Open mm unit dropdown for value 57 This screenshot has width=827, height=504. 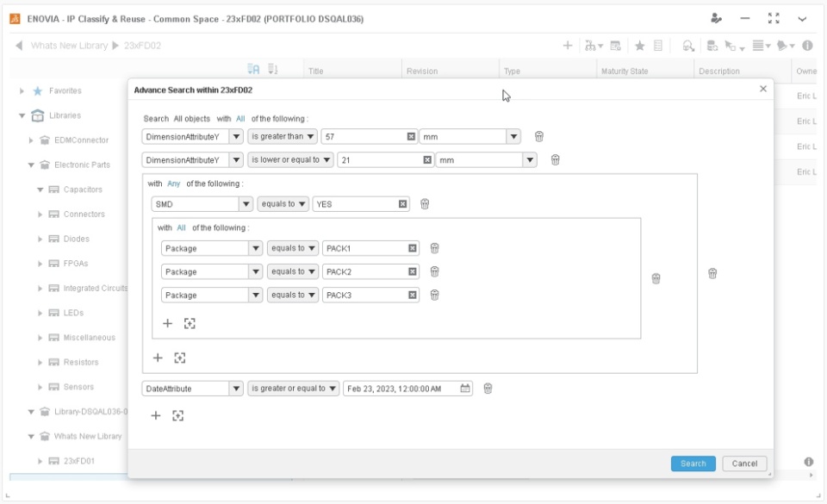coord(513,136)
